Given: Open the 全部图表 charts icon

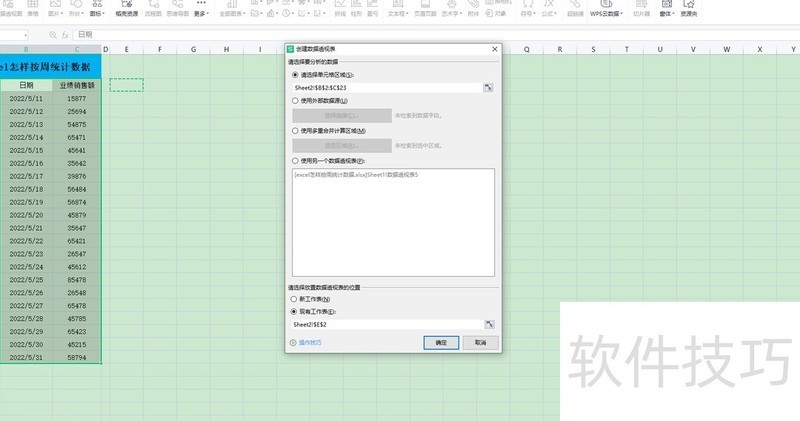Looking at the screenshot, I should point(230,12).
